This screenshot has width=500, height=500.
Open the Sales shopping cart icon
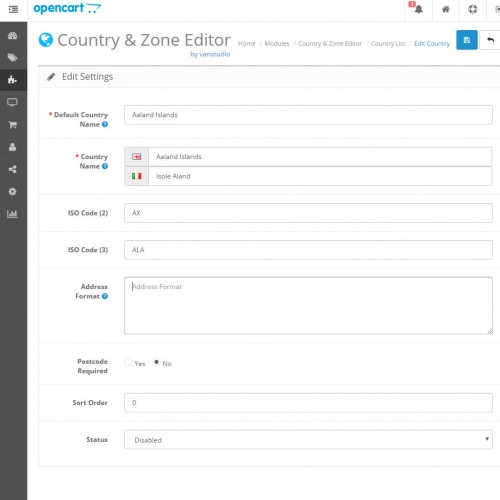pyautogui.click(x=12, y=125)
